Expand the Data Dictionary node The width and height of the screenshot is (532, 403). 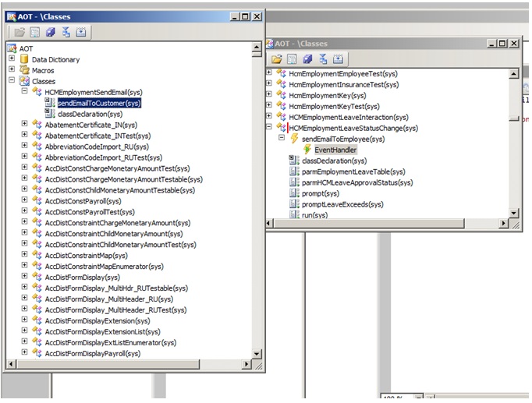tap(12, 59)
